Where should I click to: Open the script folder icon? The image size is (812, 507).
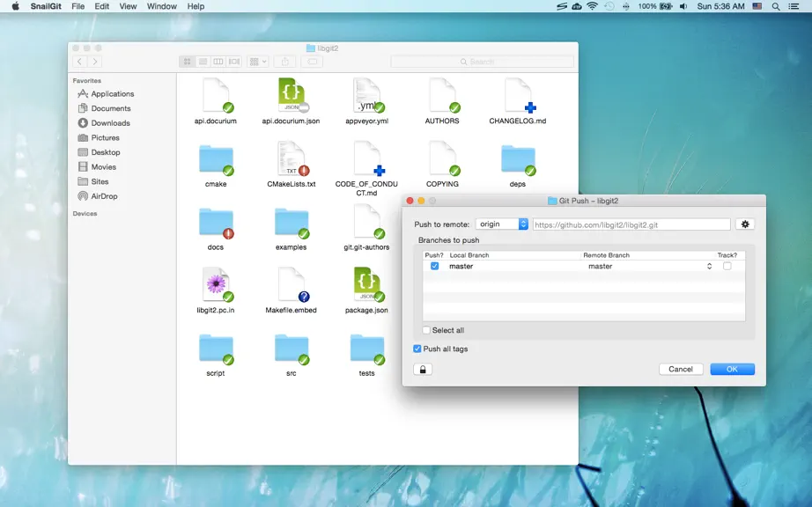click(x=216, y=349)
